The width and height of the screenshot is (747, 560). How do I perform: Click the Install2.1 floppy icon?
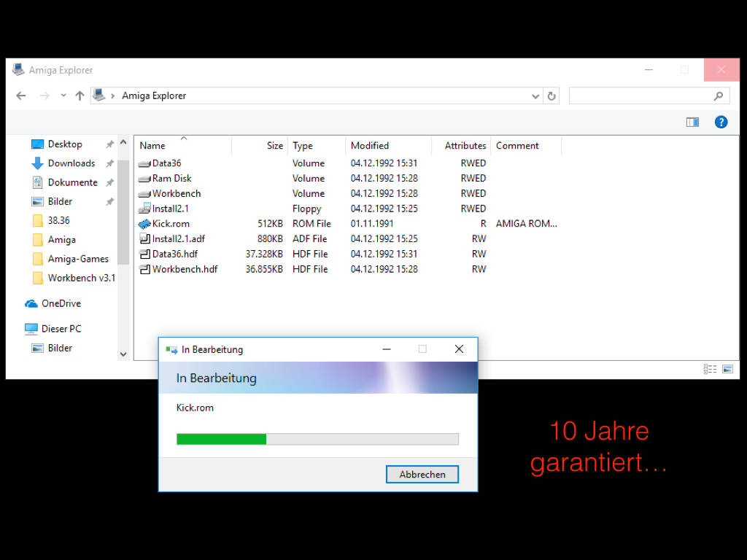point(144,209)
